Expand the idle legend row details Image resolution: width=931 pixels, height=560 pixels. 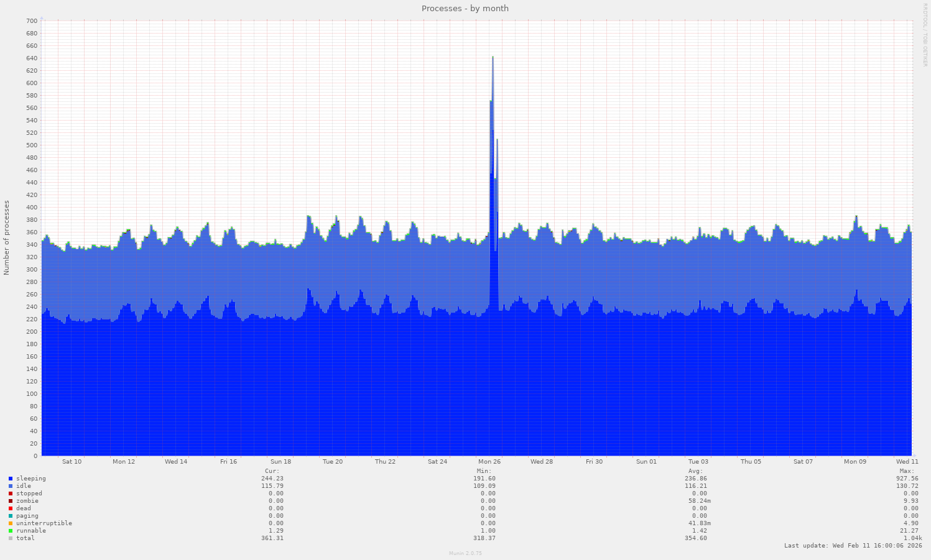click(x=23, y=485)
